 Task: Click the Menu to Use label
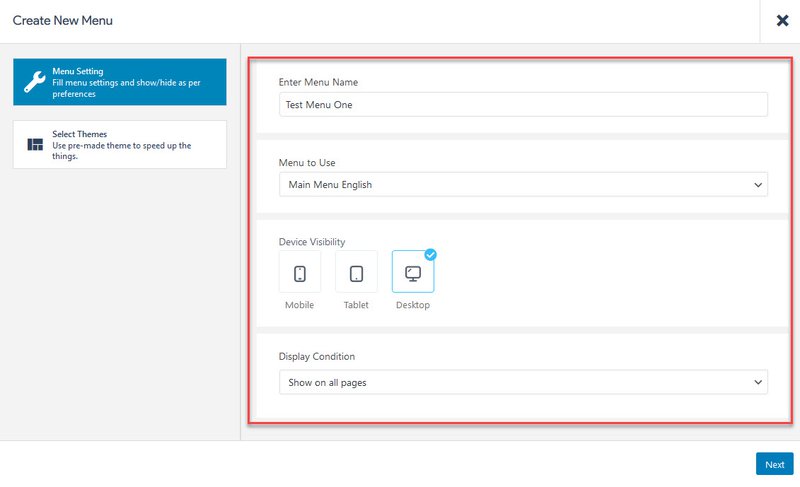click(307, 163)
